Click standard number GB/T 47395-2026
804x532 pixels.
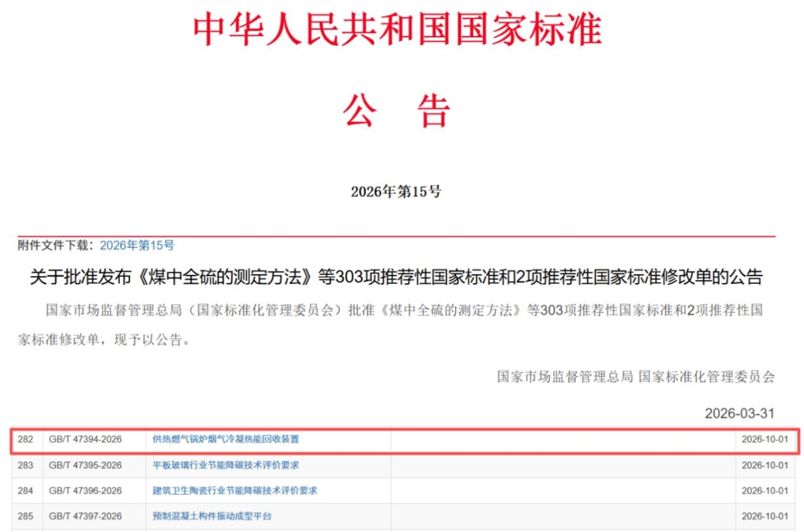click(x=85, y=465)
